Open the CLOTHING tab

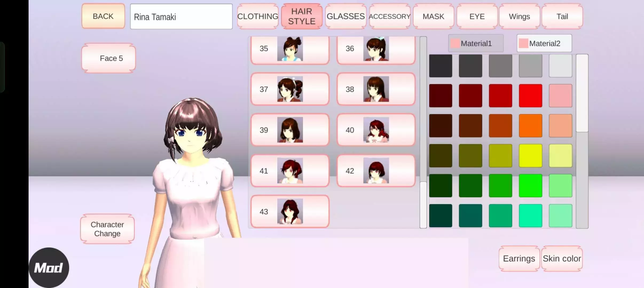pyautogui.click(x=258, y=16)
